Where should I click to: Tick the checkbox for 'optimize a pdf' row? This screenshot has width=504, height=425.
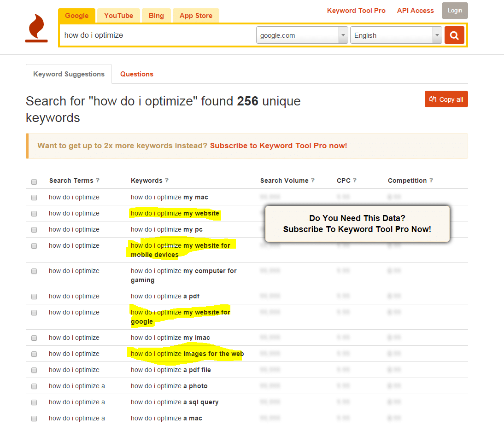34,297
